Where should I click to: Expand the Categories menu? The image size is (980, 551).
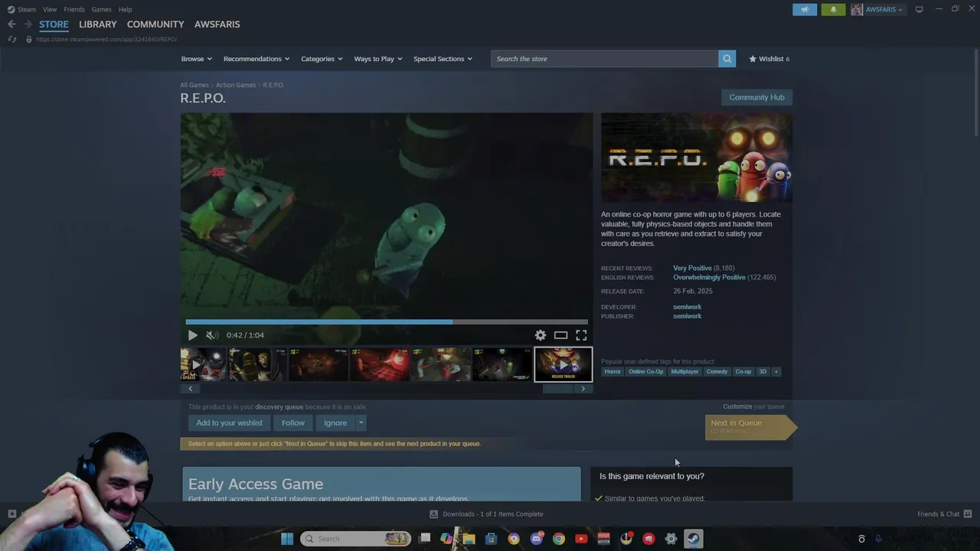click(322, 59)
